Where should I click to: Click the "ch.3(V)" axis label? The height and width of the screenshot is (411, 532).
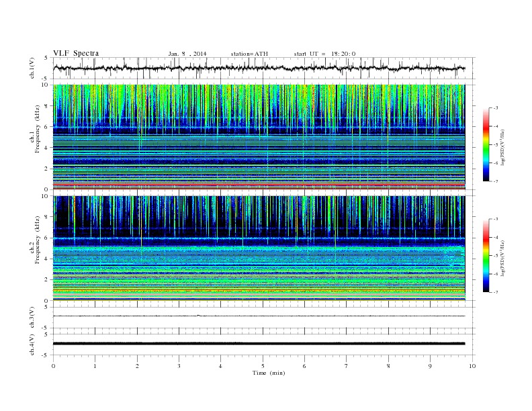pos(32,318)
